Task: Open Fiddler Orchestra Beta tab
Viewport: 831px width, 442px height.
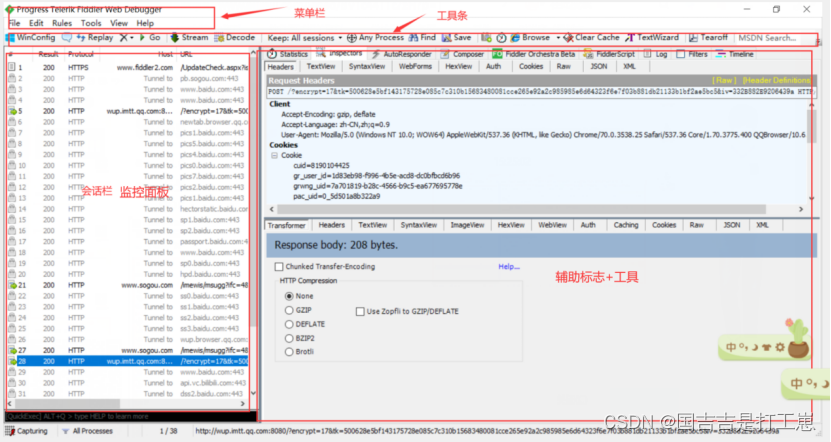Action: pyautogui.click(x=534, y=54)
